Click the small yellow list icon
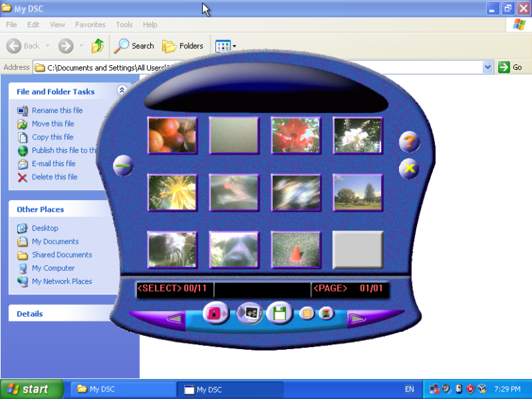This screenshot has width=532, height=399. point(307,313)
